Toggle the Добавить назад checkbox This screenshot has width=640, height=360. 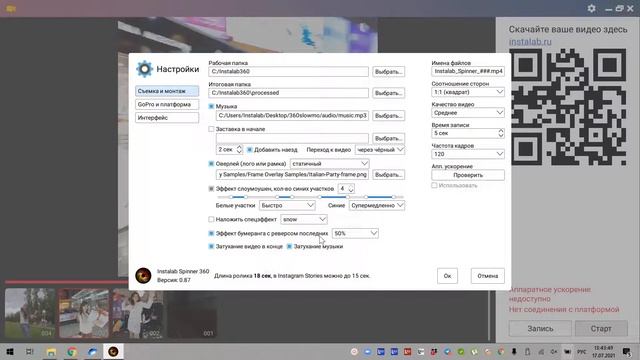click(249, 150)
